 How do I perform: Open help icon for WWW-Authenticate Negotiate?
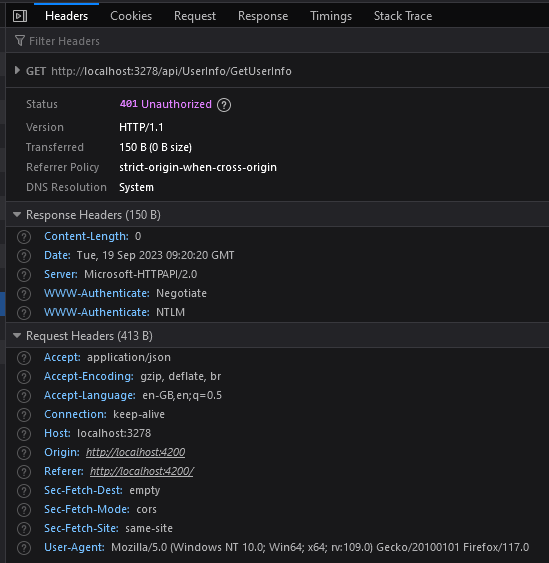[x=24, y=294]
